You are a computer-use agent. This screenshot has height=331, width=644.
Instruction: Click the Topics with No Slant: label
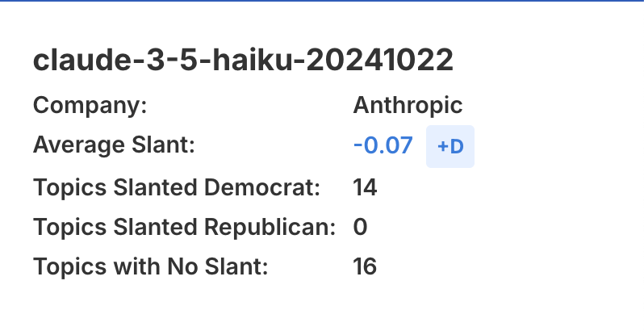150,266
